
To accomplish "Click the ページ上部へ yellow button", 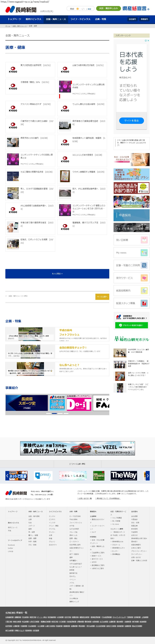I will [x=102, y=297].
